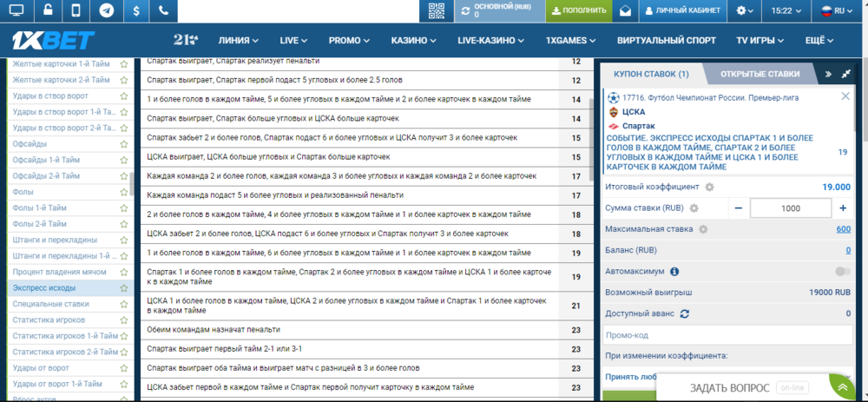868x402 pixels.
Task: Click the maximum stake 600 link
Action: point(844,229)
